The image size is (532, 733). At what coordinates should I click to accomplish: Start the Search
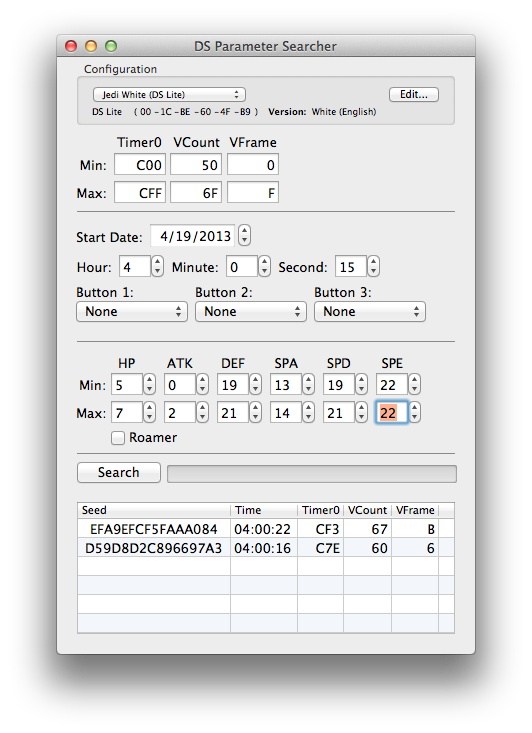pos(119,473)
